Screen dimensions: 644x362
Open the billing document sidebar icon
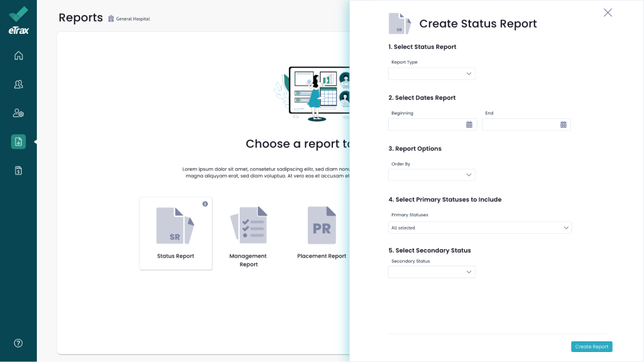point(18,171)
